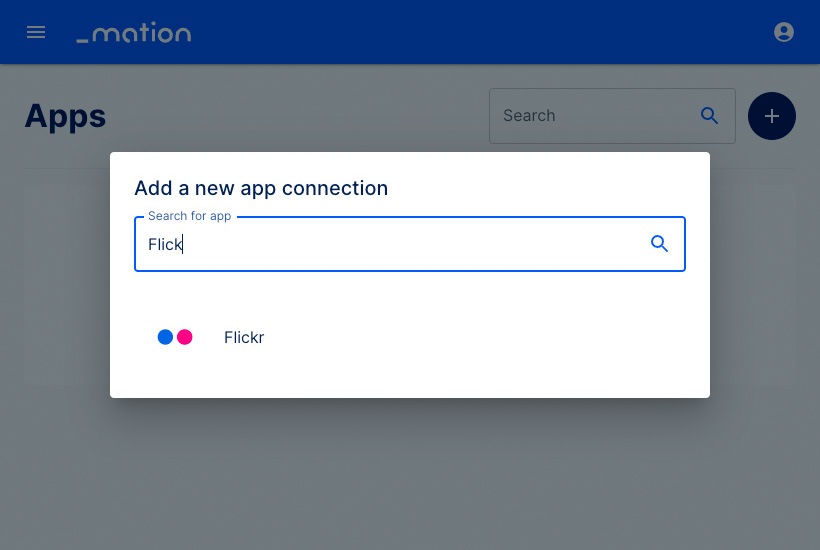The height and width of the screenshot is (550, 820).
Task: Click the blue dot of Flickr logo
Action: 165,337
